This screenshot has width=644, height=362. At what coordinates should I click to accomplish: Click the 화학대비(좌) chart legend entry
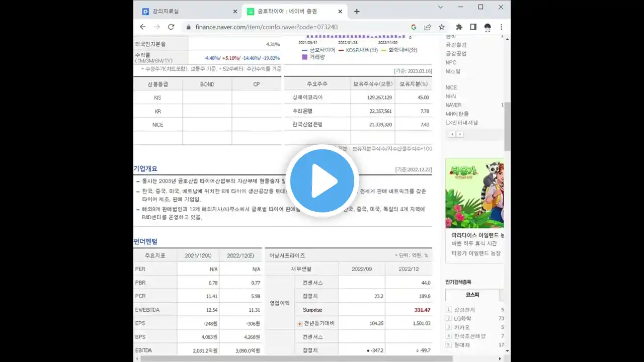[399, 50]
